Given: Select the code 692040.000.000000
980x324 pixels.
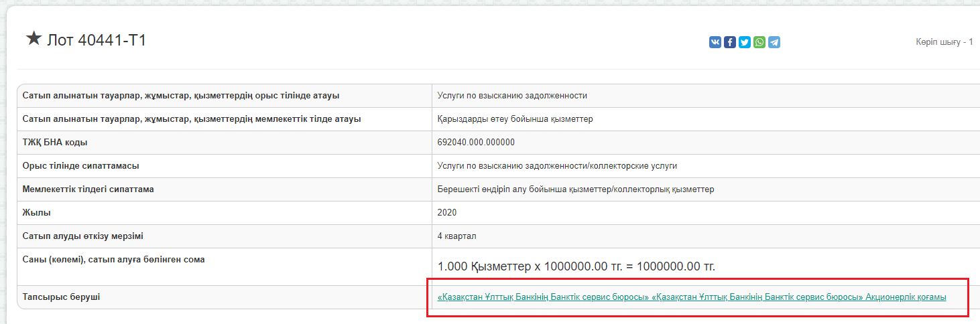Looking at the screenshot, I should click(x=476, y=143).
